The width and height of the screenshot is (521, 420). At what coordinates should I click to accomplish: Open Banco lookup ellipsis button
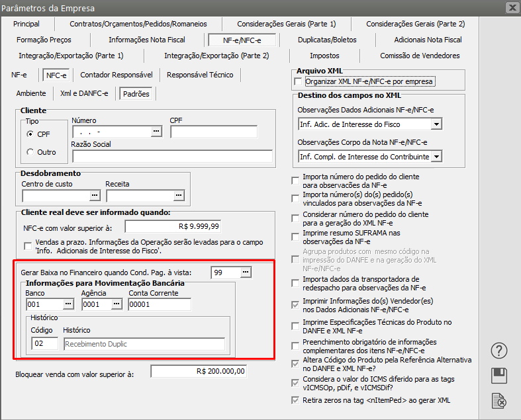[68, 304]
